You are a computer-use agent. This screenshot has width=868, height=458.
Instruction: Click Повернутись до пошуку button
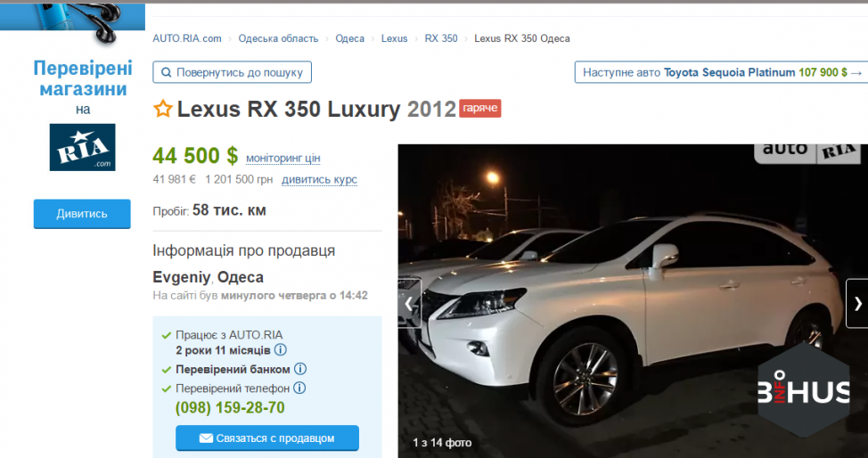point(232,72)
